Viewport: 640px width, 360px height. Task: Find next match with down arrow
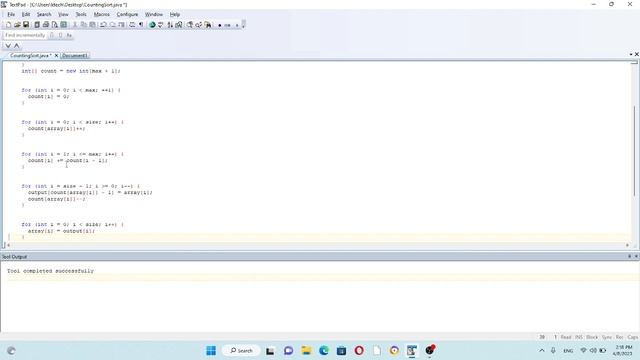click(8, 45)
